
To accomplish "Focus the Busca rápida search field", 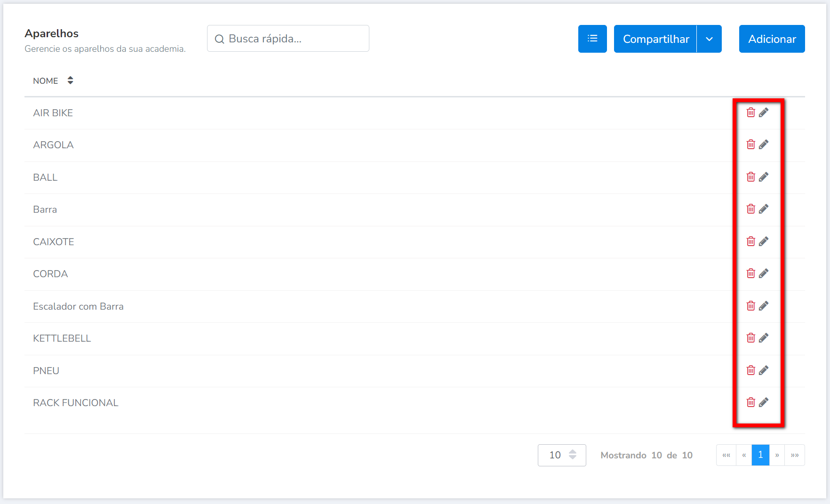I will (288, 39).
